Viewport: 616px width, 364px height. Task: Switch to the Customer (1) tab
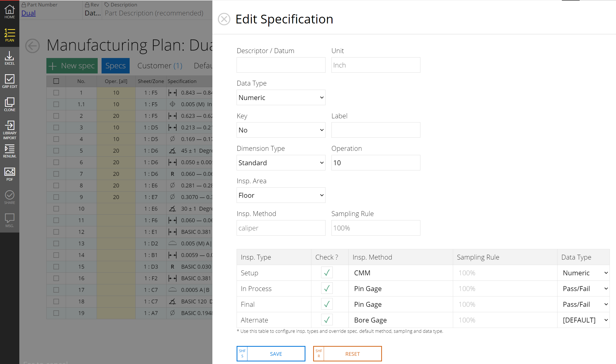[160, 66]
